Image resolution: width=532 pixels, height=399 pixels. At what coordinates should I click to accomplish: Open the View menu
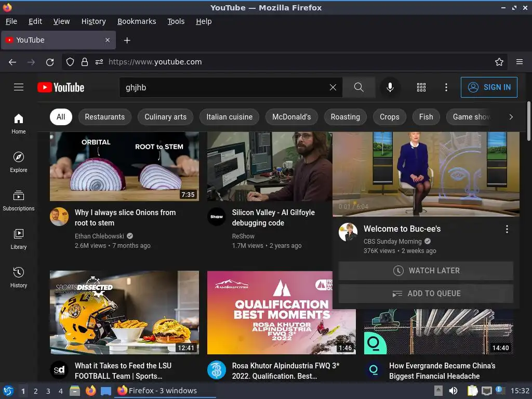click(x=61, y=21)
